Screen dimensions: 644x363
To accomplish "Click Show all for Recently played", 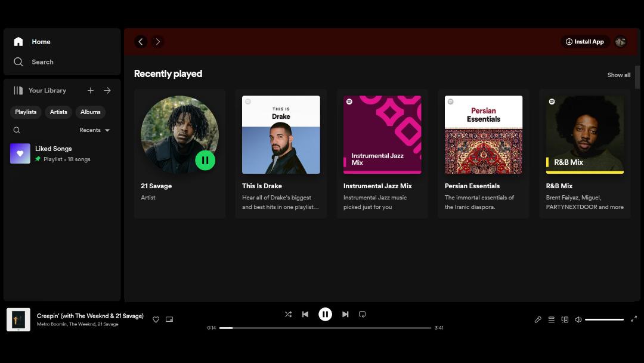I will click(618, 75).
